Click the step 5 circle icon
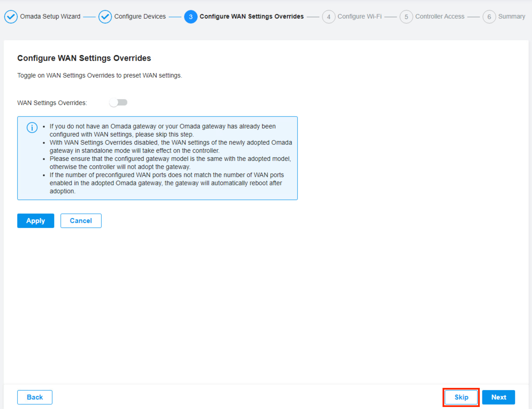The image size is (532, 409). 406,17
